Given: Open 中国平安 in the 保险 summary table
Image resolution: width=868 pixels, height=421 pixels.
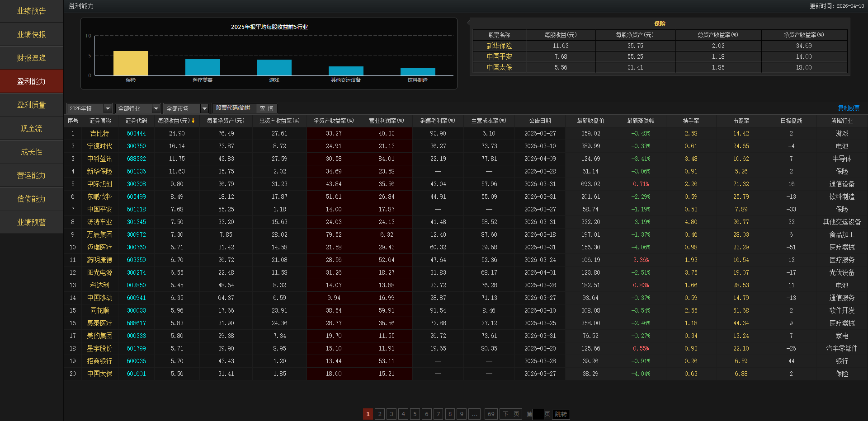Looking at the screenshot, I should [499, 56].
